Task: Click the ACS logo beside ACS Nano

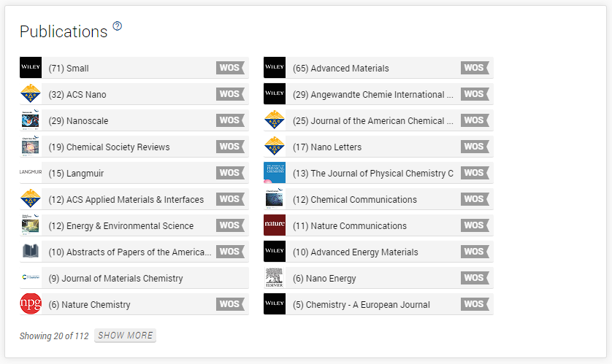Action: point(31,93)
